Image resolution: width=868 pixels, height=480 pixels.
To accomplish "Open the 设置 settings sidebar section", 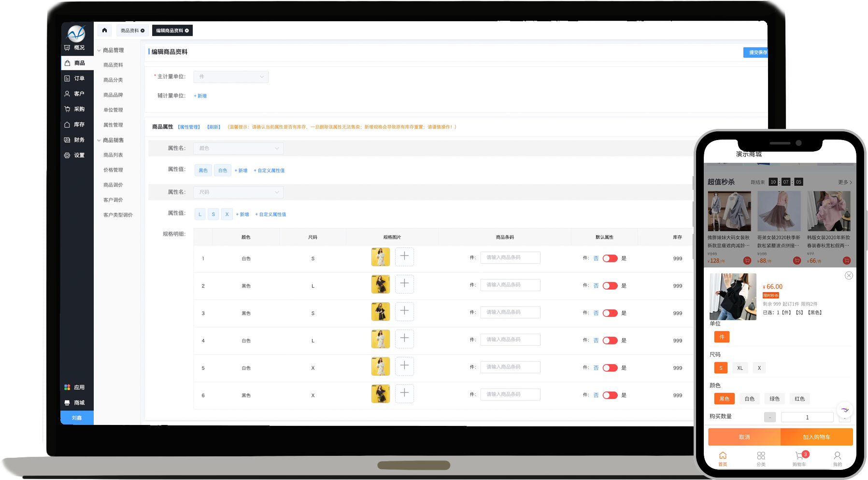I will click(x=76, y=155).
